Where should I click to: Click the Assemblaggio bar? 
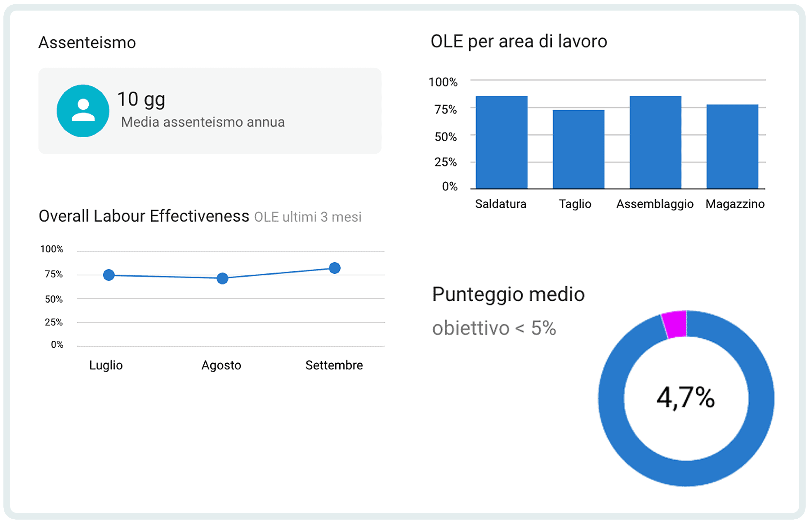click(x=656, y=142)
